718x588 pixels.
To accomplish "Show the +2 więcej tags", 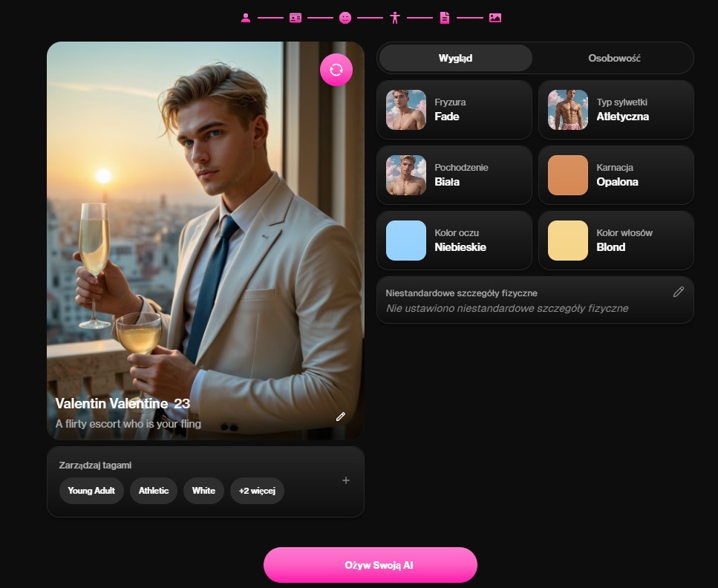I will pos(257,491).
